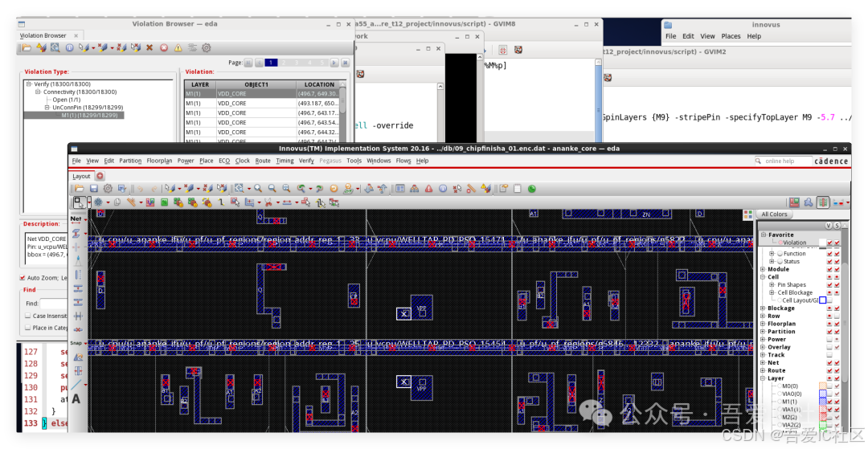Click the Open Design folder icon in Innovus toolbar

point(80,189)
